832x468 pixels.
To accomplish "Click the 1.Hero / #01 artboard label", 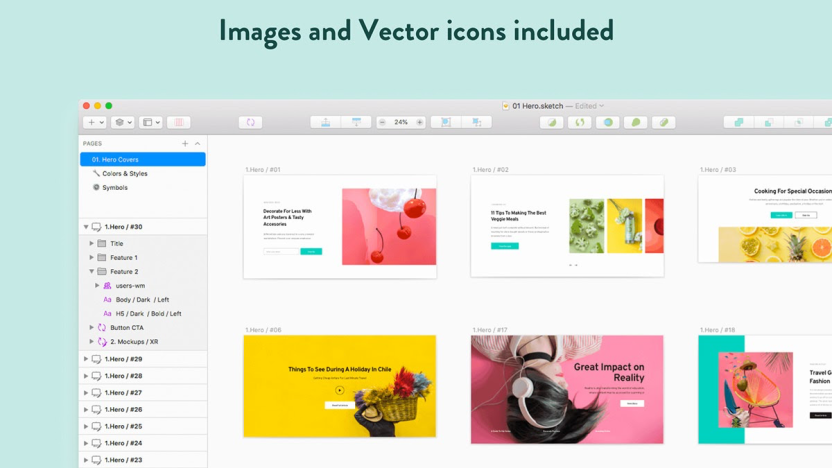I will click(263, 170).
